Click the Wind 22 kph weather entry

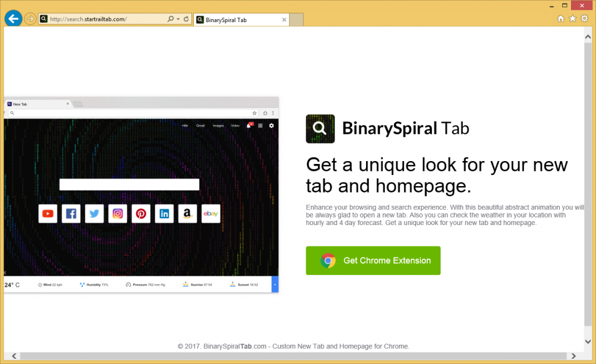click(x=50, y=285)
